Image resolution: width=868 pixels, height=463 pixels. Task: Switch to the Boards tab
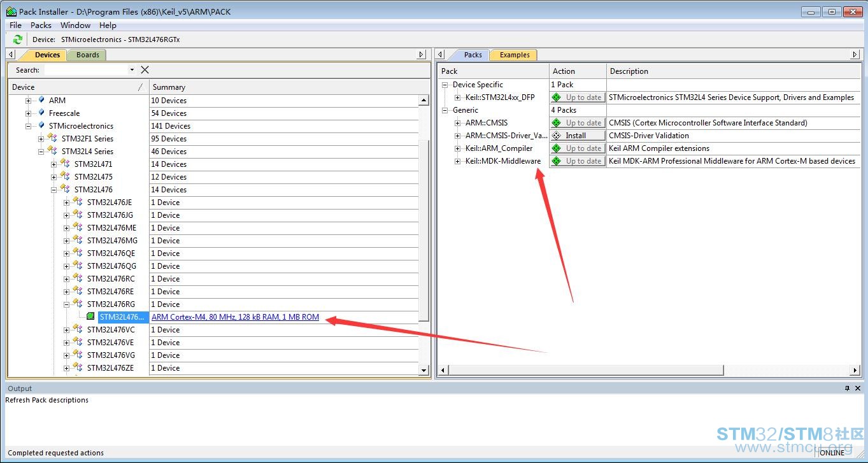click(87, 55)
